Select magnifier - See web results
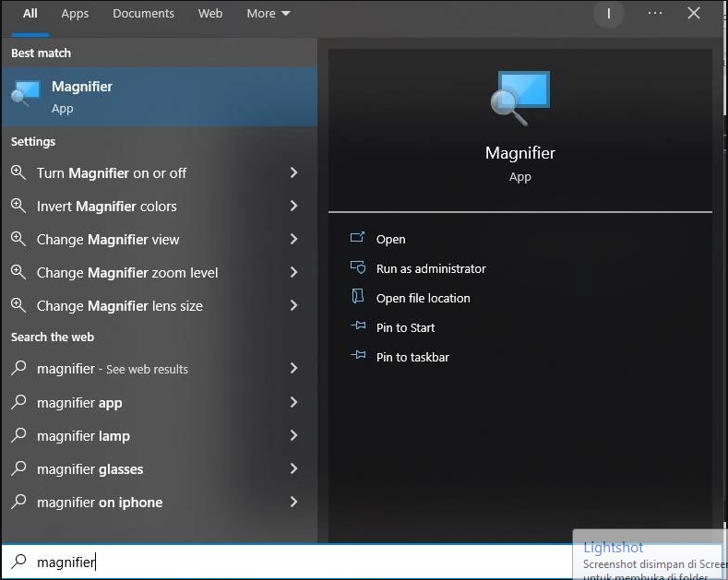Screen dimensions: 728x580 coord(160,369)
